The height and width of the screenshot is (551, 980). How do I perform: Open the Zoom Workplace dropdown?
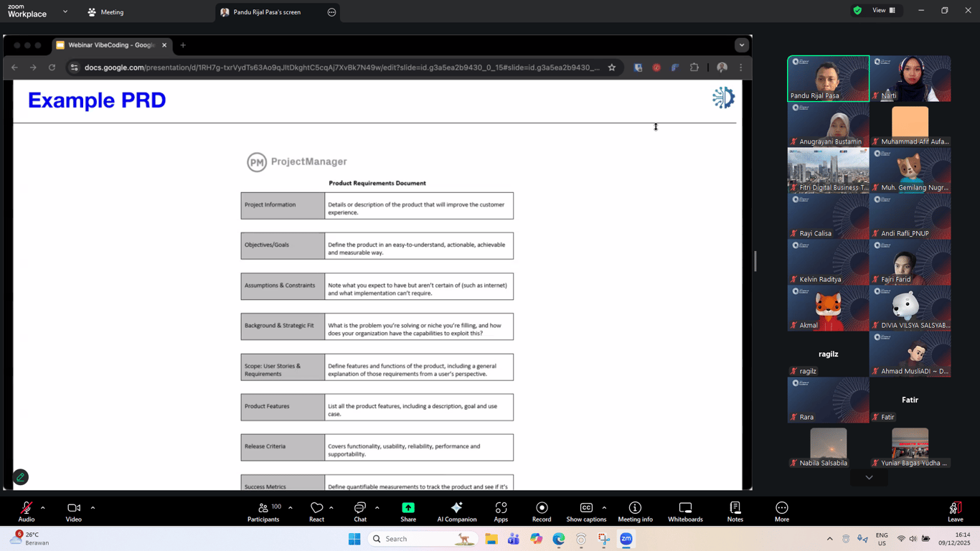click(x=65, y=12)
